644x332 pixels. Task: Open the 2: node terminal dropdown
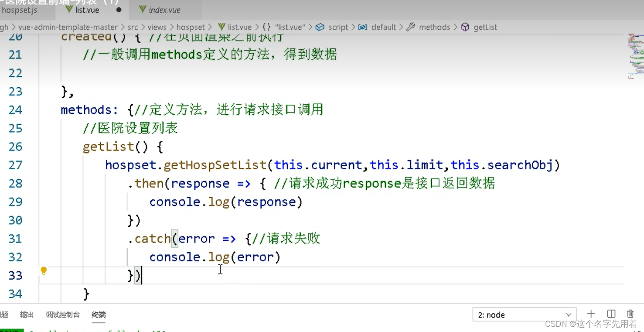(525, 315)
